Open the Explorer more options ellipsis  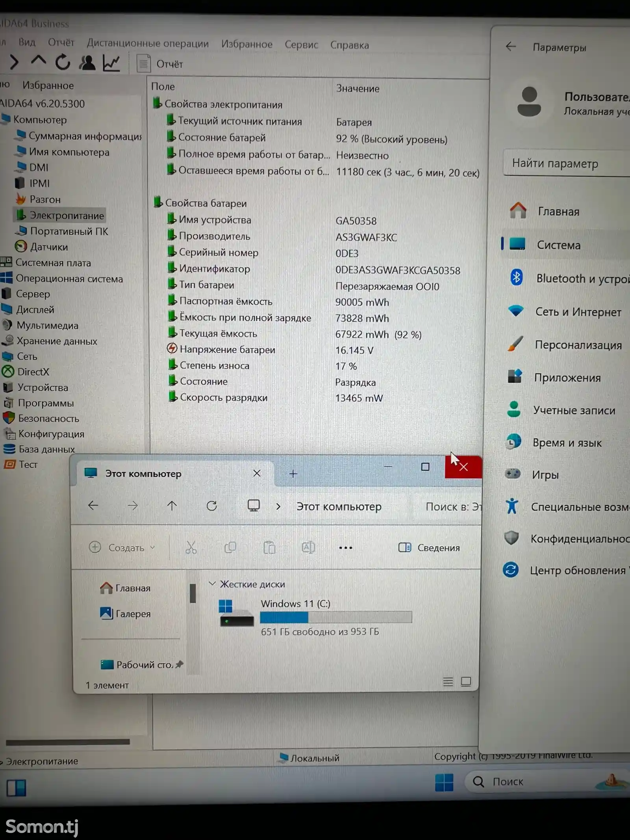(345, 548)
